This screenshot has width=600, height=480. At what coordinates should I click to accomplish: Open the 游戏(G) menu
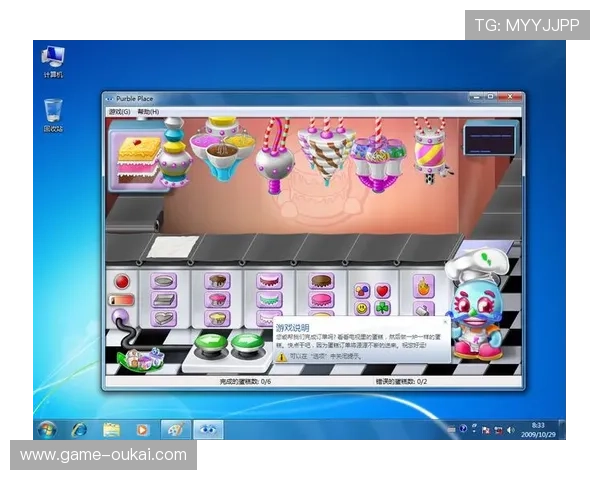click(x=120, y=112)
